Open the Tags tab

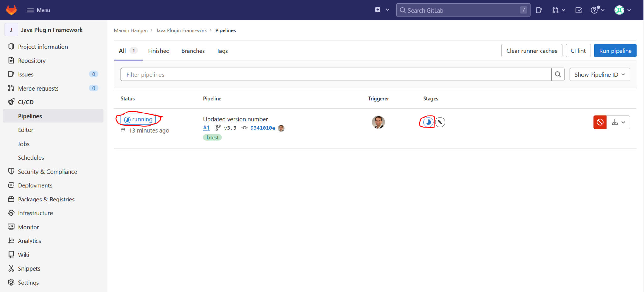click(x=222, y=51)
